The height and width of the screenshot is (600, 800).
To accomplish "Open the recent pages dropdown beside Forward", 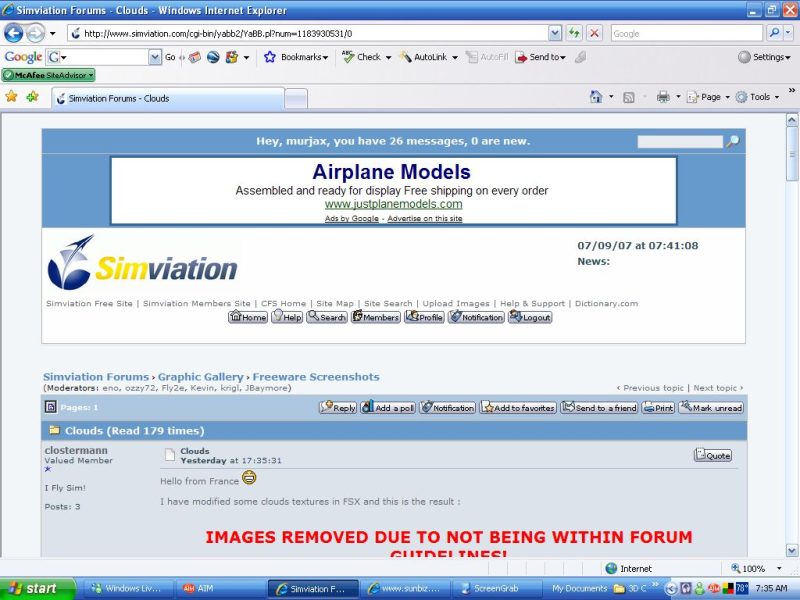I will (x=53, y=34).
